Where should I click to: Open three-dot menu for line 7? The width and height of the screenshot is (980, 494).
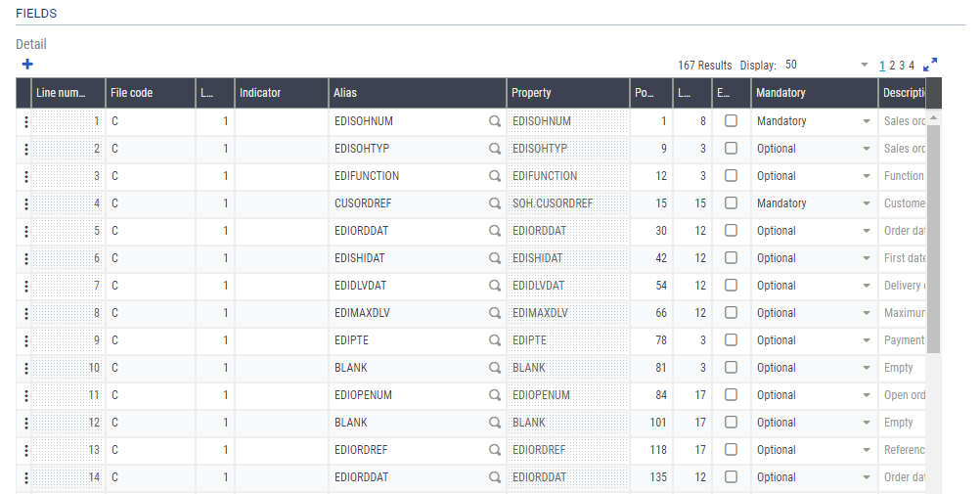click(x=25, y=286)
